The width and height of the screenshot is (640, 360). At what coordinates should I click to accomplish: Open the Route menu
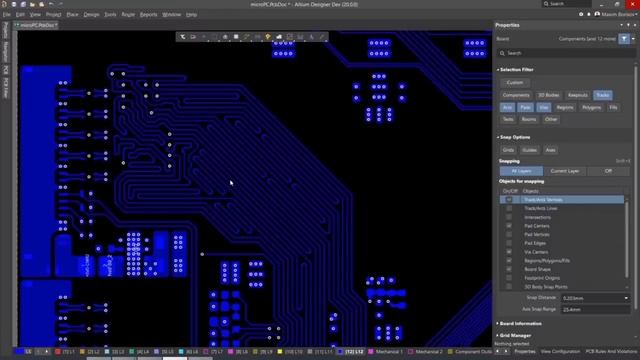[128, 14]
